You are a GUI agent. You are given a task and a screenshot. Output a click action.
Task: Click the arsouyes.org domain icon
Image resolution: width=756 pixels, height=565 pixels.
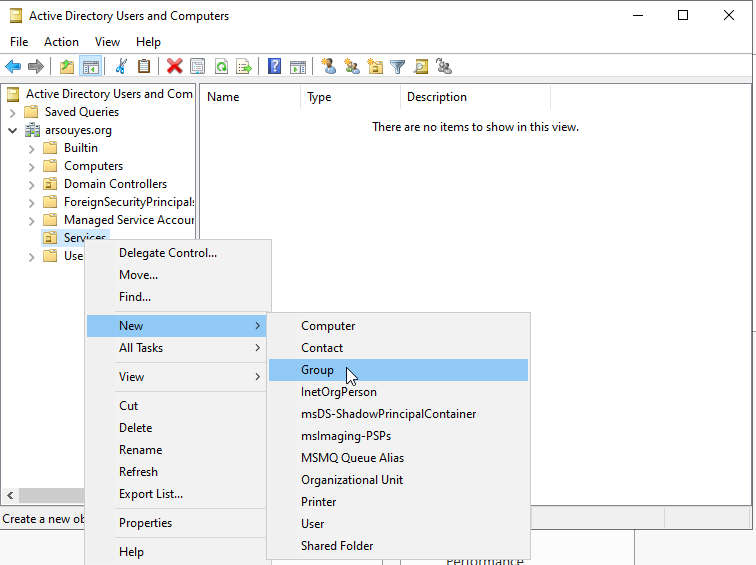[32, 130]
